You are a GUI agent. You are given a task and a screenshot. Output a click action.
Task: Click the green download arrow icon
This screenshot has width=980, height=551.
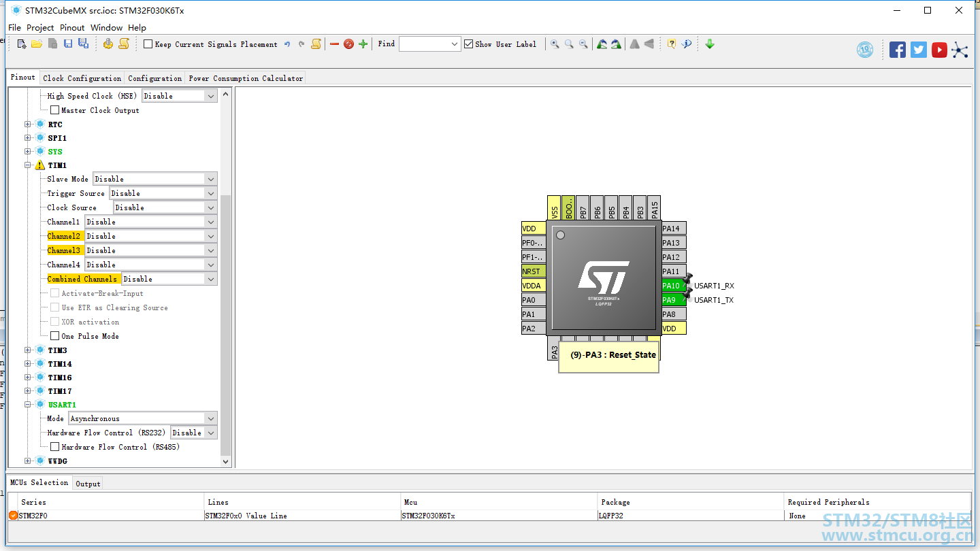[710, 44]
